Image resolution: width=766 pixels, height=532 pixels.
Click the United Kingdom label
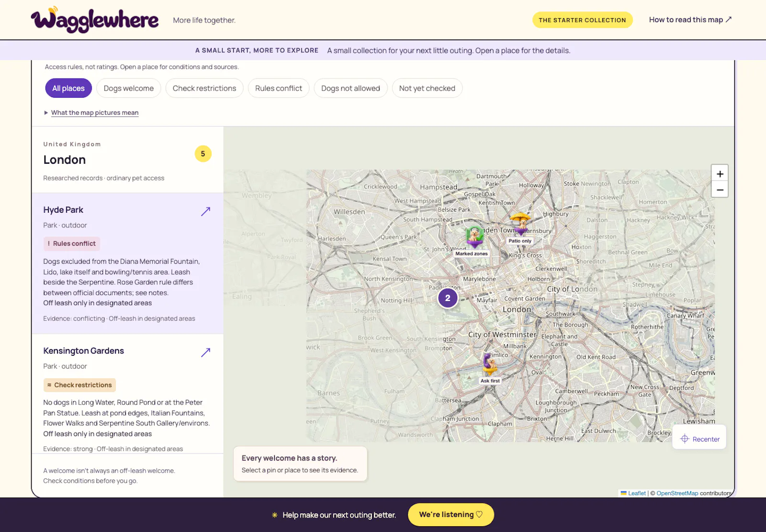click(x=72, y=144)
